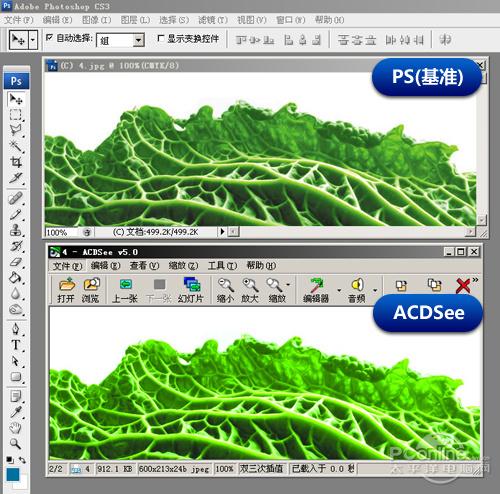Click the ACDSee 缩小 zoom-out button
The width and height of the screenshot is (500, 494).
[x=225, y=290]
